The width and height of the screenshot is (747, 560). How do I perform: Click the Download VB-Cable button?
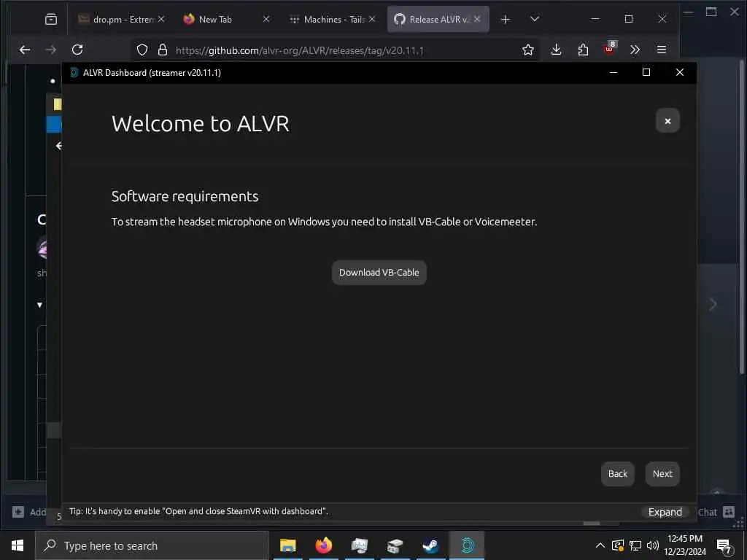379,273
